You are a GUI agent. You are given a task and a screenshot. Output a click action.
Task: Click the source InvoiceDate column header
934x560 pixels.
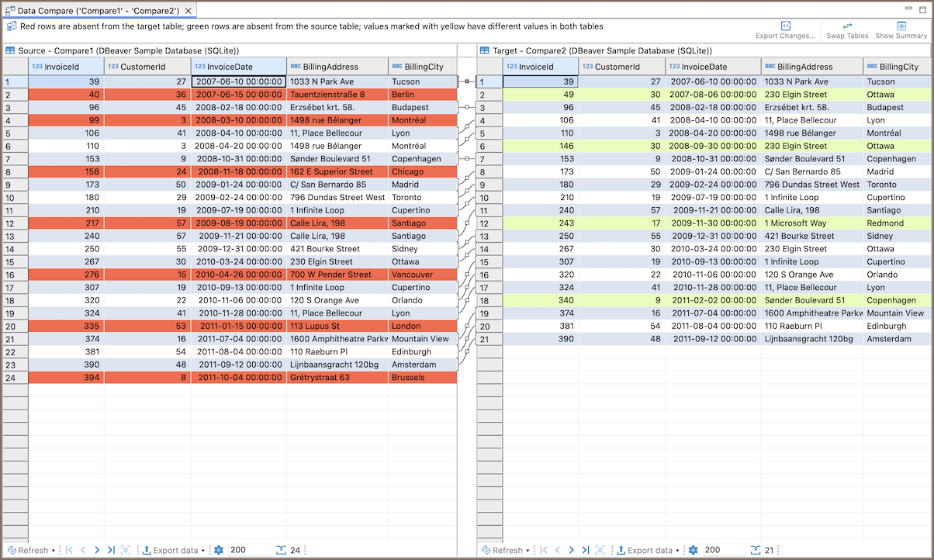click(x=238, y=67)
